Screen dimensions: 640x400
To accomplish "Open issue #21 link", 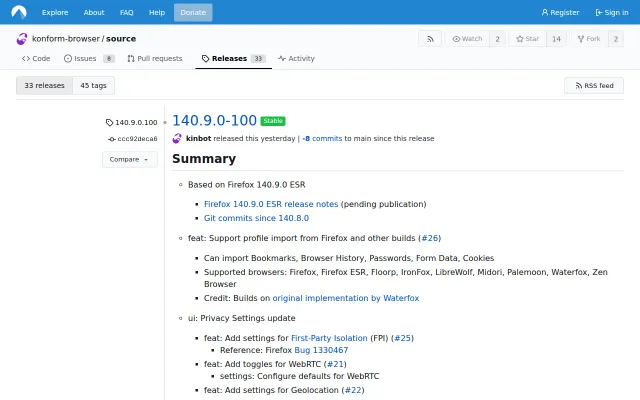I will (x=335, y=364).
